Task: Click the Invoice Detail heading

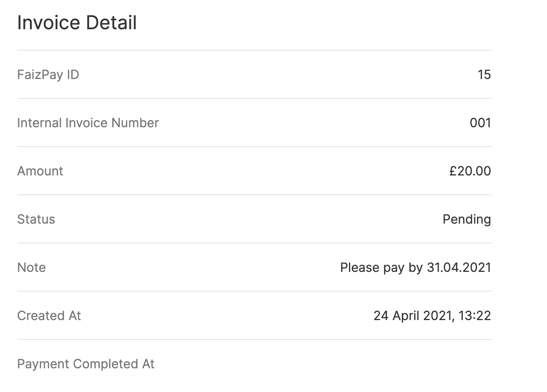Action: (x=77, y=23)
